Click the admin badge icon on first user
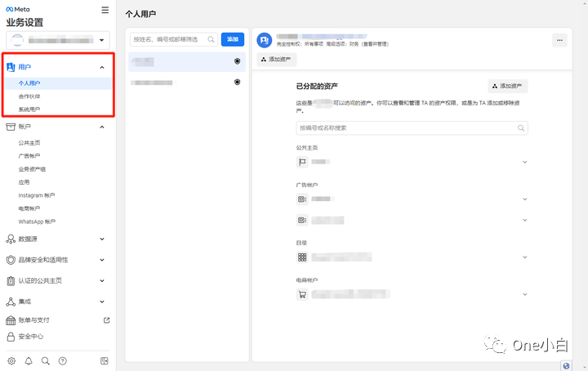The width and height of the screenshot is (588, 371). click(237, 61)
